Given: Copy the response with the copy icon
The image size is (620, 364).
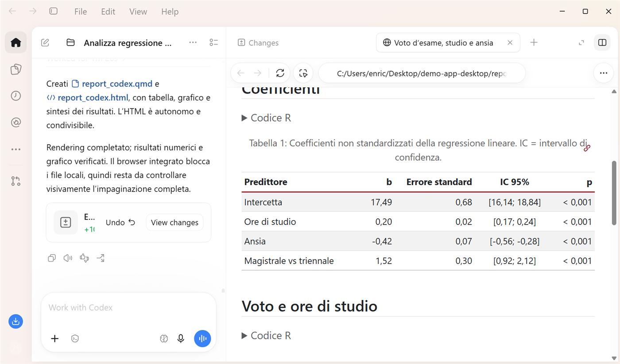Looking at the screenshot, I should click(52, 258).
